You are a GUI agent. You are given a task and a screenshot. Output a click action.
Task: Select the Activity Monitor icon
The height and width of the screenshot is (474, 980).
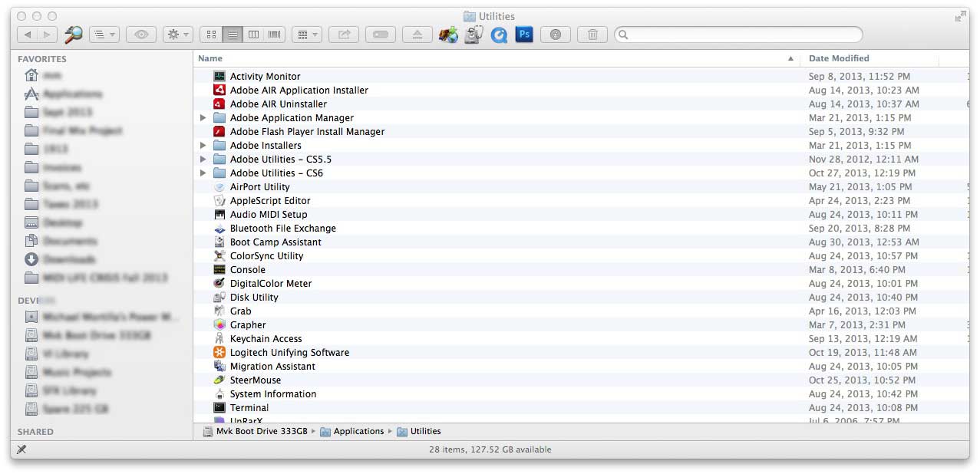click(x=219, y=77)
